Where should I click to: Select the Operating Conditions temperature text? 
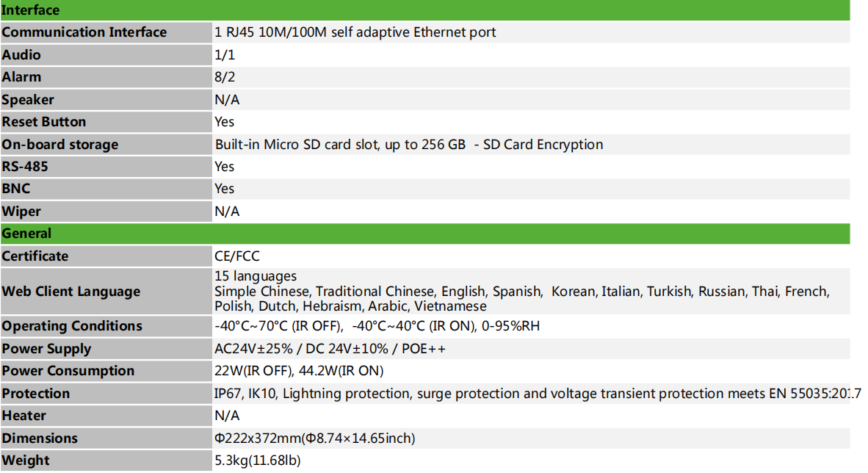[x=377, y=325]
